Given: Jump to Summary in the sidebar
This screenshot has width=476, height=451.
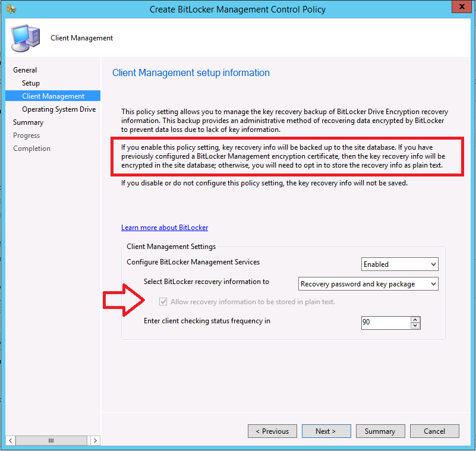Looking at the screenshot, I should [29, 122].
